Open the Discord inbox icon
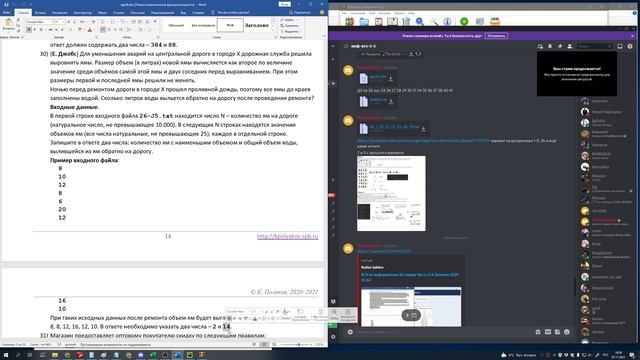The image size is (640, 360). click(x=620, y=47)
